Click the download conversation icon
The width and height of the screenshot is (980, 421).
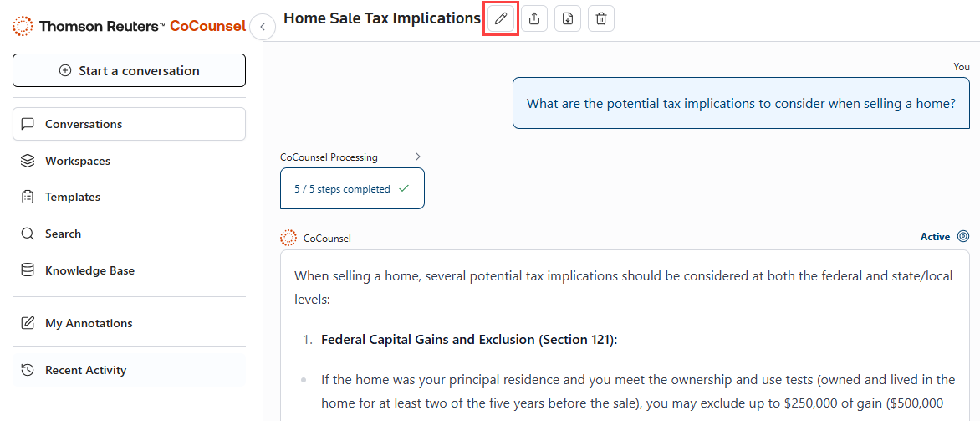pyautogui.click(x=568, y=18)
